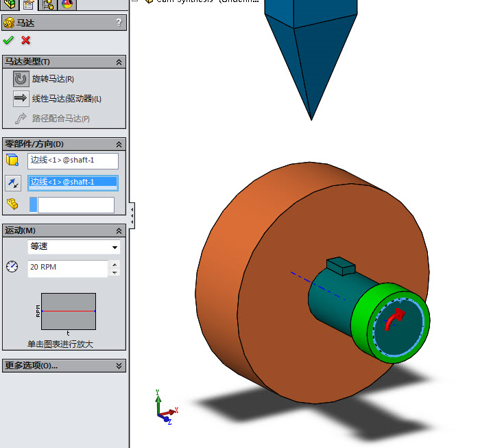Decrease the RPM value with down arrow
491x448 pixels.
click(115, 272)
